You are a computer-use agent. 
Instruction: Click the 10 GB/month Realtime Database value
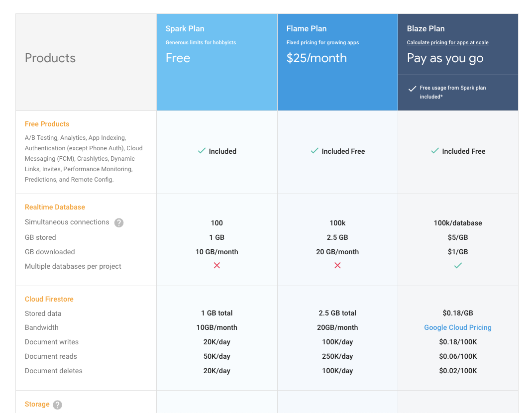[x=217, y=252]
